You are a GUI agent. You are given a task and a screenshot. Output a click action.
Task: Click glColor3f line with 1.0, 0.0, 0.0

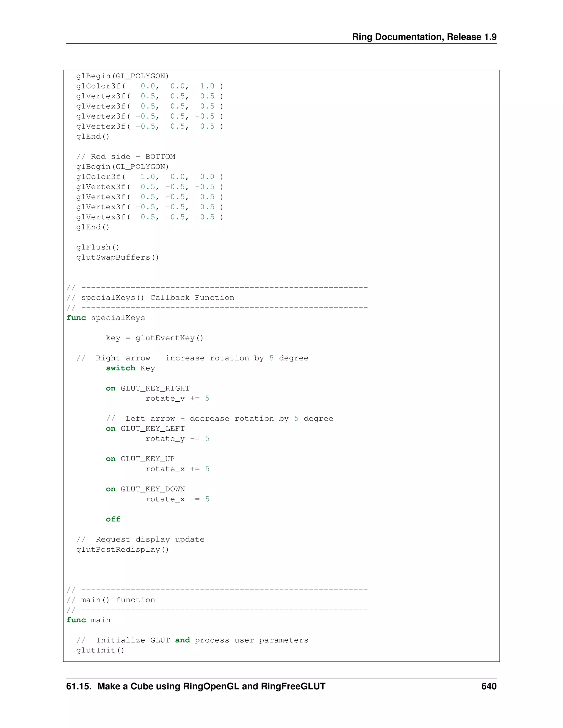149,177
